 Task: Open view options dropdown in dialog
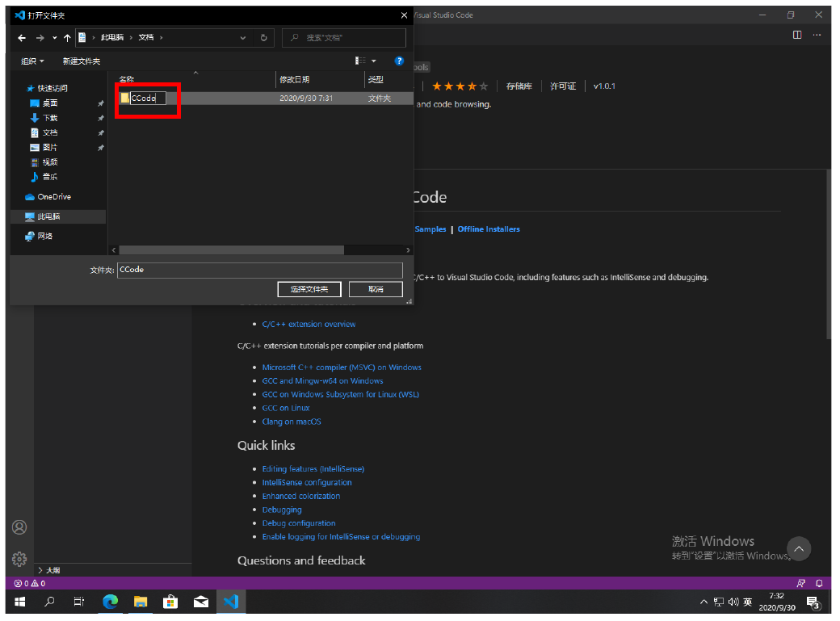click(x=373, y=61)
